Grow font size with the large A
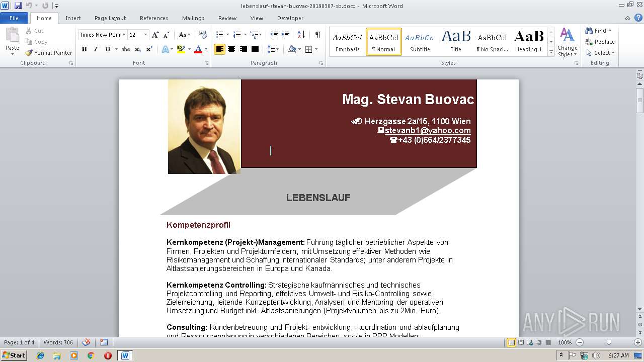Viewport: 644px width, 362px height. (155, 35)
